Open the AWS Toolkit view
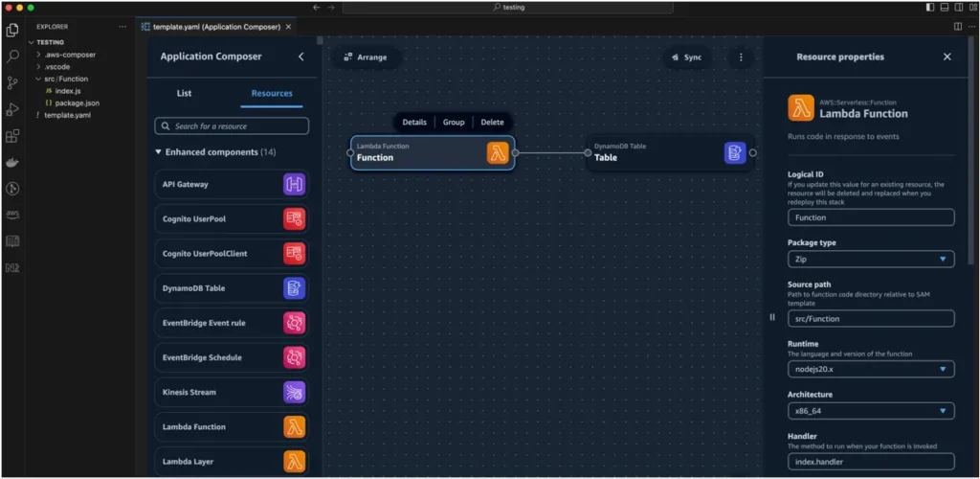This screenshot has width=980, height=479. (12, 215)
